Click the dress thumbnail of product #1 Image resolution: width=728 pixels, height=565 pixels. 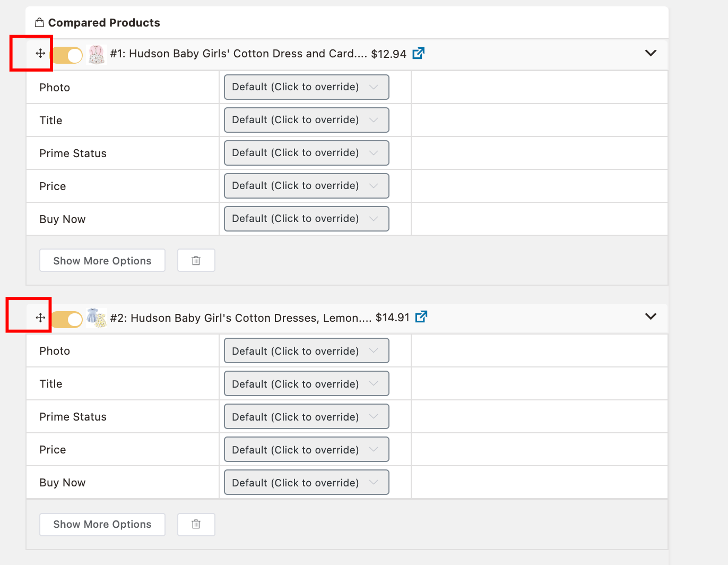tap(97, 55)
